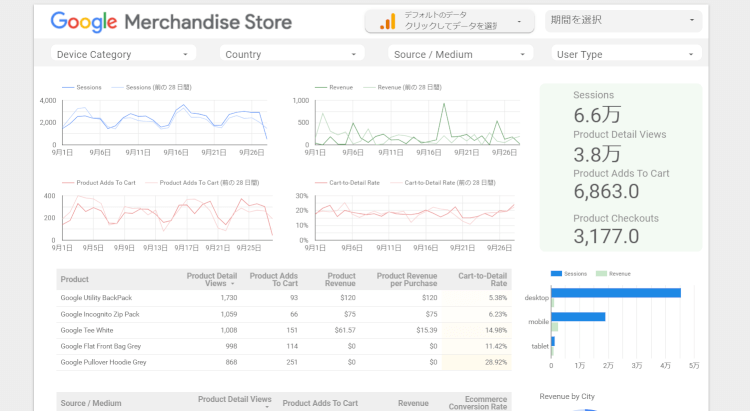
Task: Select the Google Incognito Zip Pack row
Action: tap(284, 314)
